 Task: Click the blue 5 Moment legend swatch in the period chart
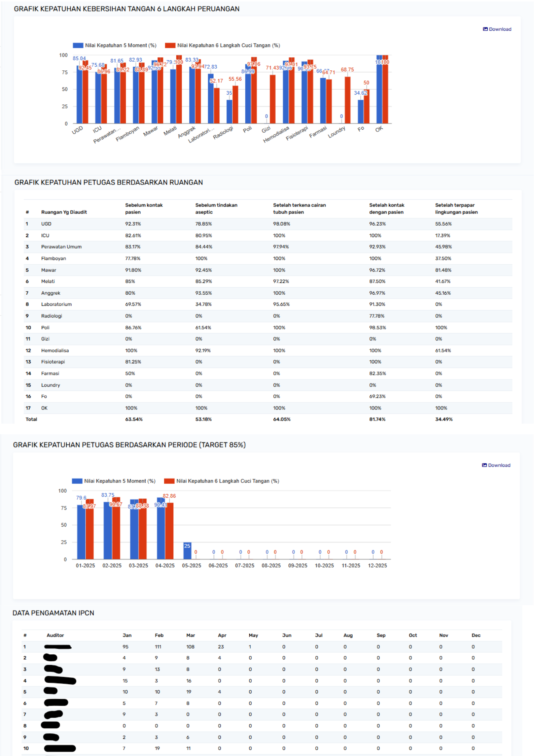click(x=77, y=481)
